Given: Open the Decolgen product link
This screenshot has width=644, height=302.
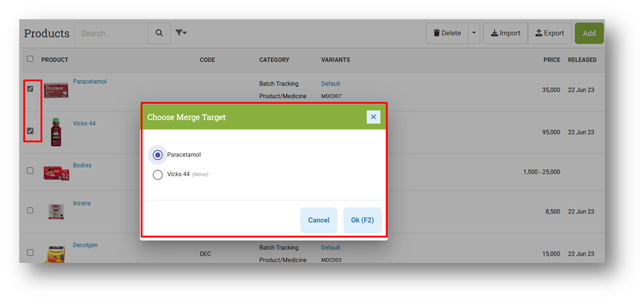Looking at the screenshot, I should (85, 245).
